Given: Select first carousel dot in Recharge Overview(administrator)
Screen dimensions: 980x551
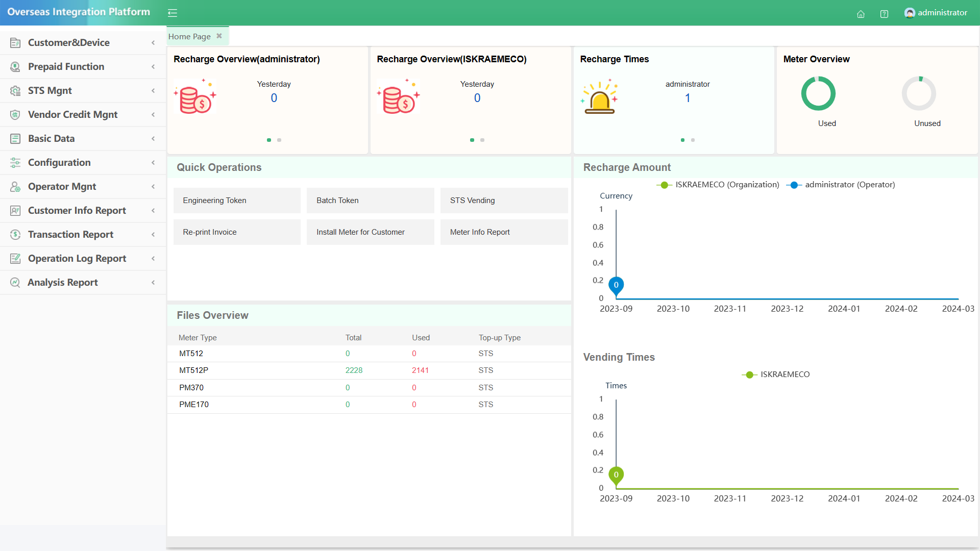Looking at the screenshot, I should pyautogui.click(x=269, y=140).
